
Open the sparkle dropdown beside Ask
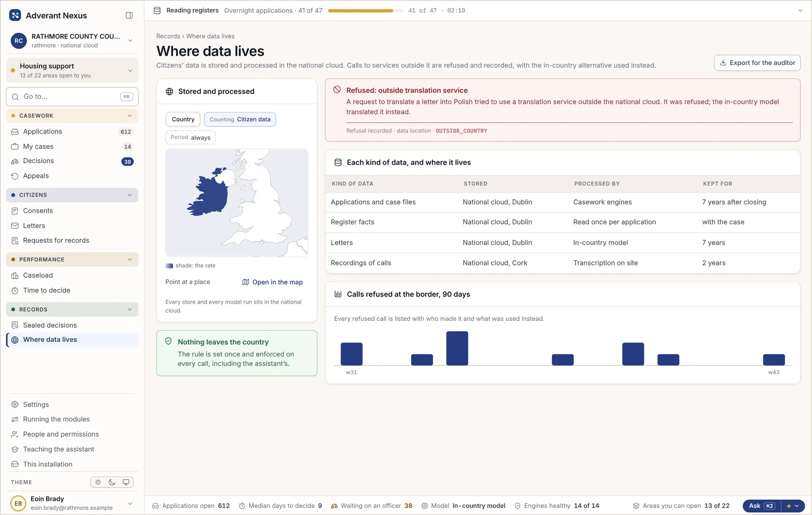pos(793,506)
